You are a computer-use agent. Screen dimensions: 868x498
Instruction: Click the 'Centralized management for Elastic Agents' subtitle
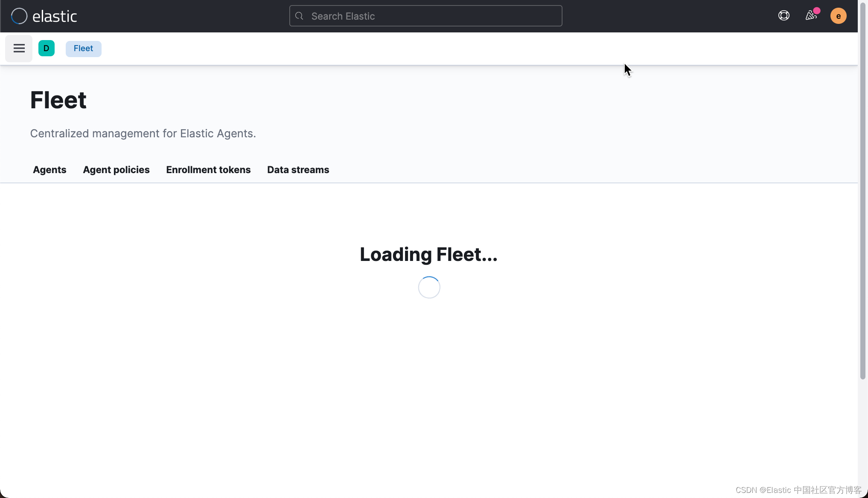[x=143, y=133]
